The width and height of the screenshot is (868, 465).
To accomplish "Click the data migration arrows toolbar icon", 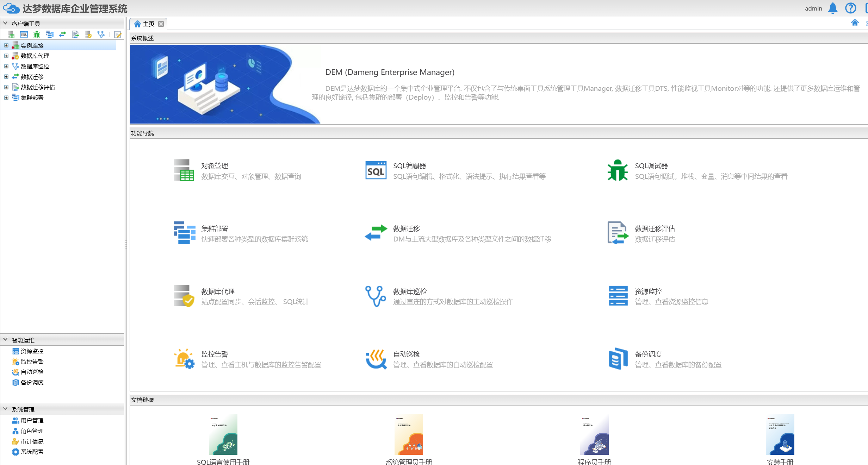I will [x=63, y=34].
